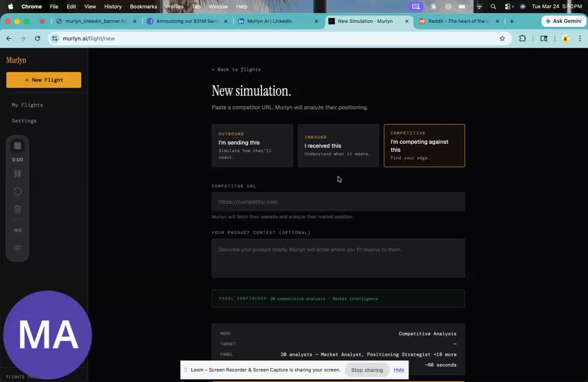Select the Outbound "I'm sending this" option
588x382 pixels.
(252, 146)
